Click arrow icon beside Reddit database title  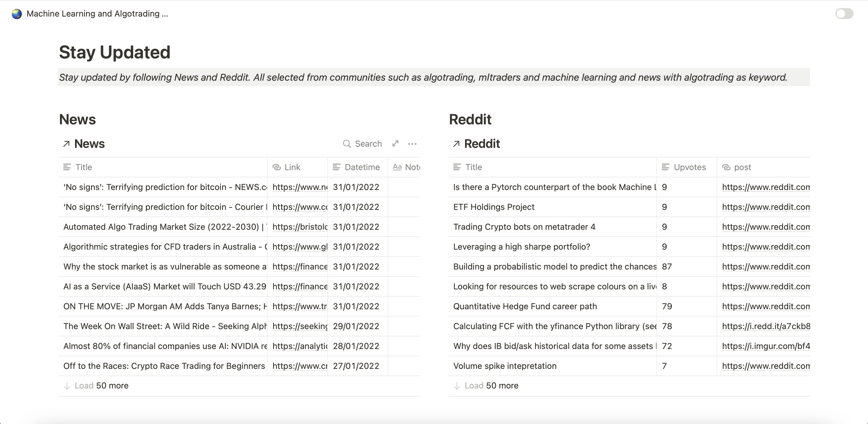click(456, 144)
